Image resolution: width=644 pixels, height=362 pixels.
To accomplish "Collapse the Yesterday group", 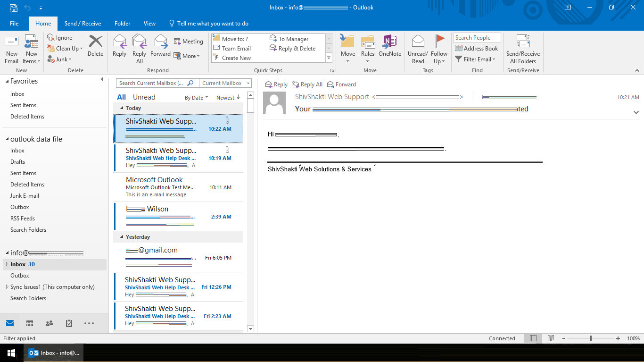I will [122, 237].
